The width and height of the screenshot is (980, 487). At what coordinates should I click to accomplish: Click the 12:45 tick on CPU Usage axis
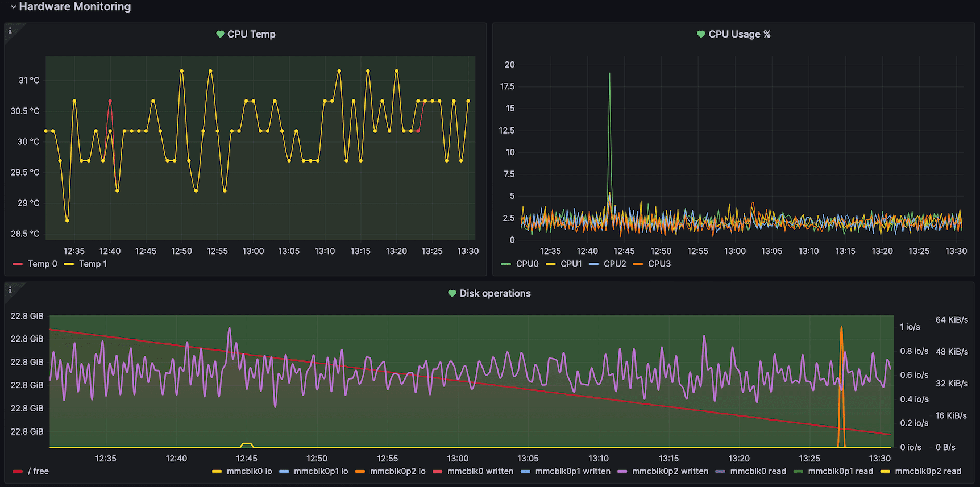[624, 251]
